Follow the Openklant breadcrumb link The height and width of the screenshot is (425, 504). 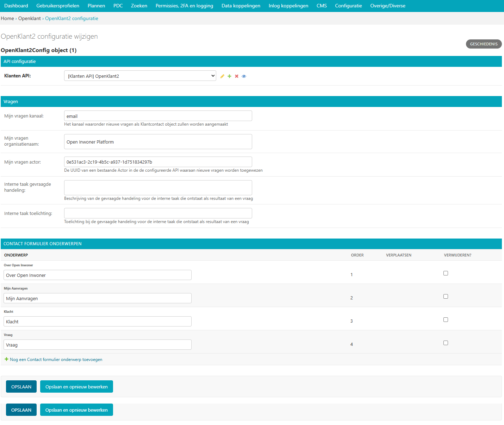pyautogui.click(x=30, y=18)
